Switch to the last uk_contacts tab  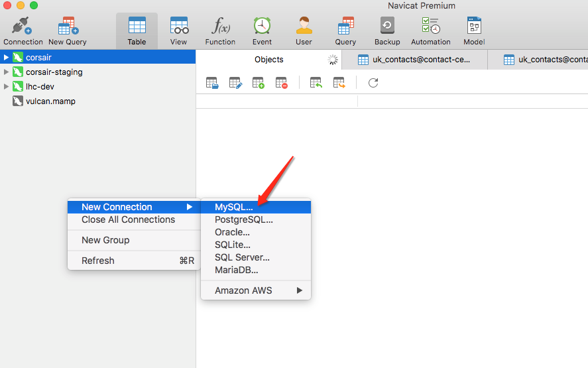(538, 60)
